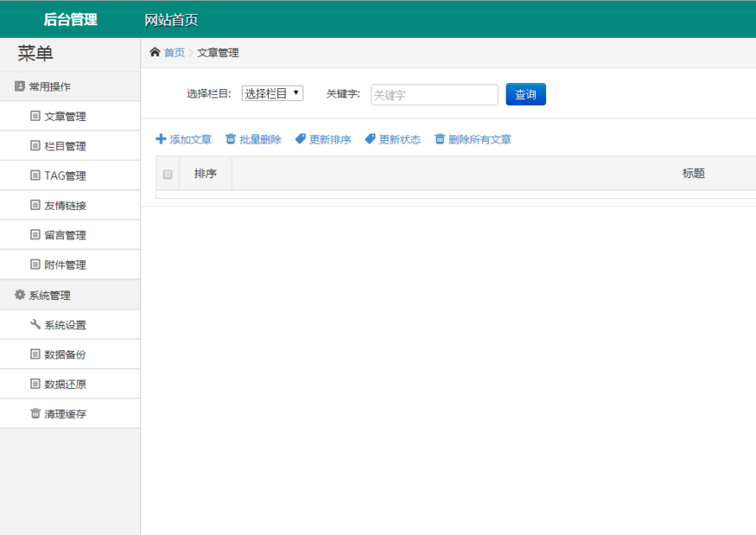Check the checkbox in the empty table row
The image size is (756, 535).
(167, 195)
